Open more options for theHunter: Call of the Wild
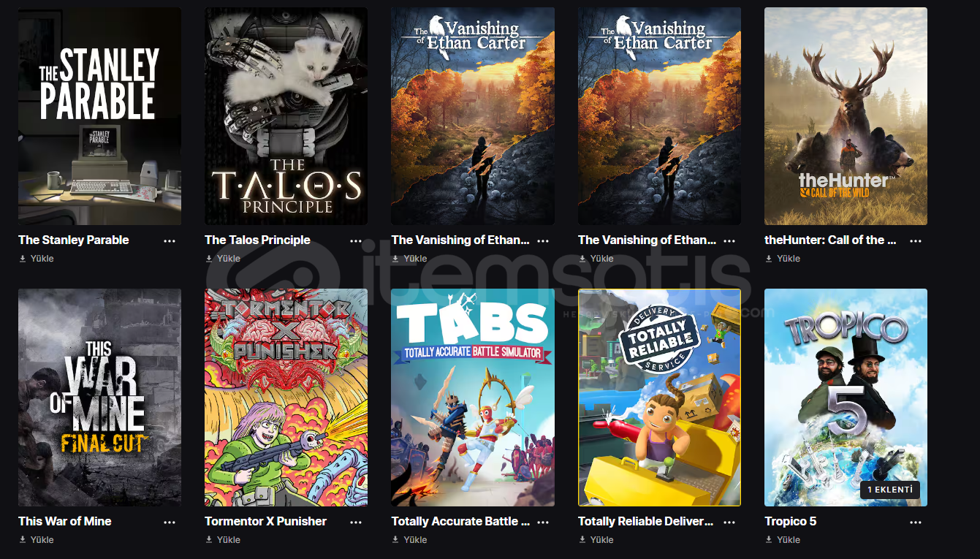Screen dimensions: 980x559 coord(916,240)
